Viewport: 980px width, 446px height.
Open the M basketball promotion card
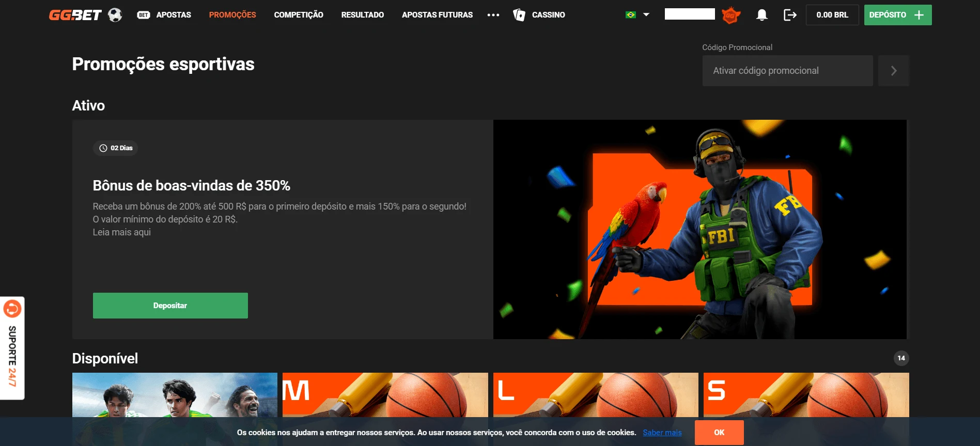click(385, 395)
